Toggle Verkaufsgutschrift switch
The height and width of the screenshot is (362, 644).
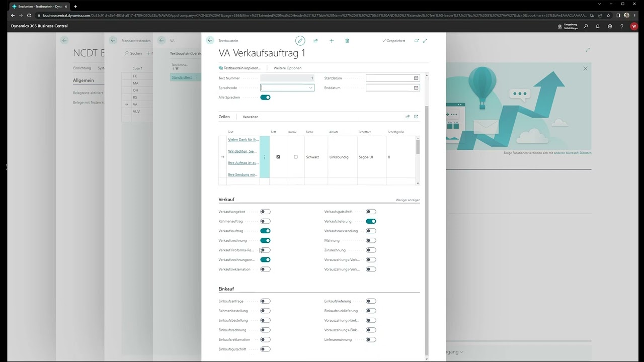(371, 212)
